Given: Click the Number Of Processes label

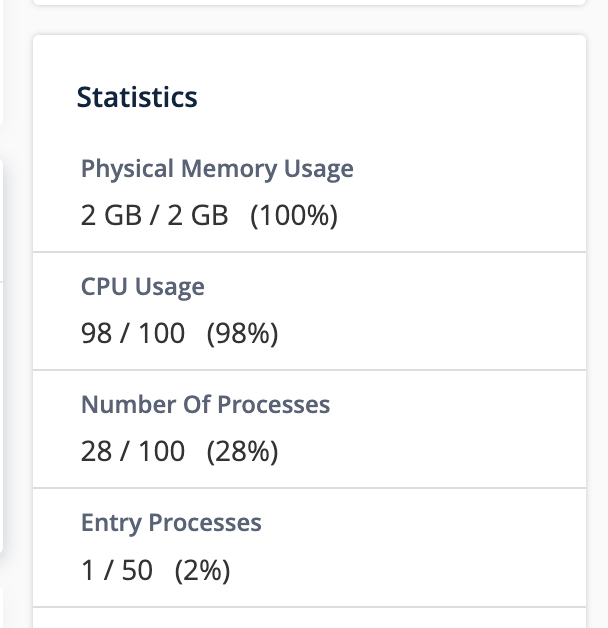Looking at the screenshot, I should click(x=205, y=405).
